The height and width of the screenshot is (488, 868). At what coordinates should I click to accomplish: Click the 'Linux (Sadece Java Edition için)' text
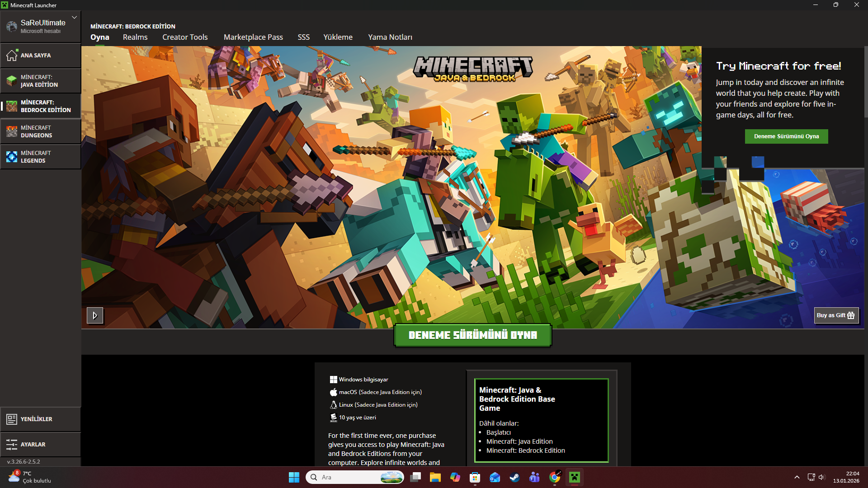(378, 405)
